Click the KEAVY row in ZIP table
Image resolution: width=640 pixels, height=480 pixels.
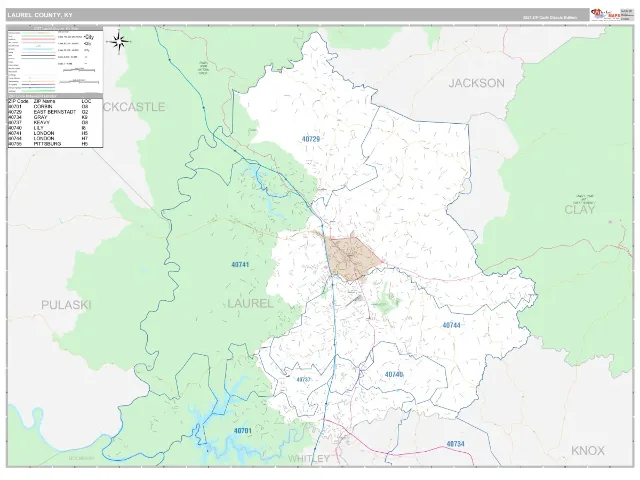point(55,122)
